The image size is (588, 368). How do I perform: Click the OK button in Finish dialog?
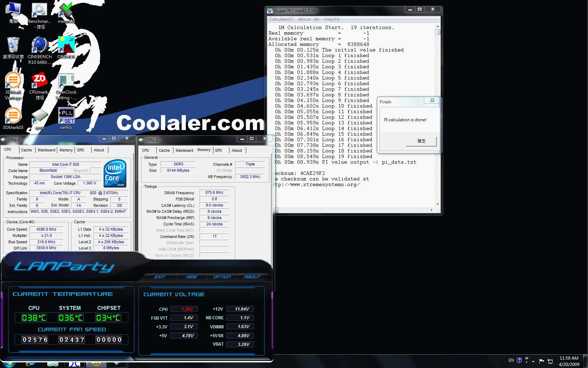[x=421, y=141]
